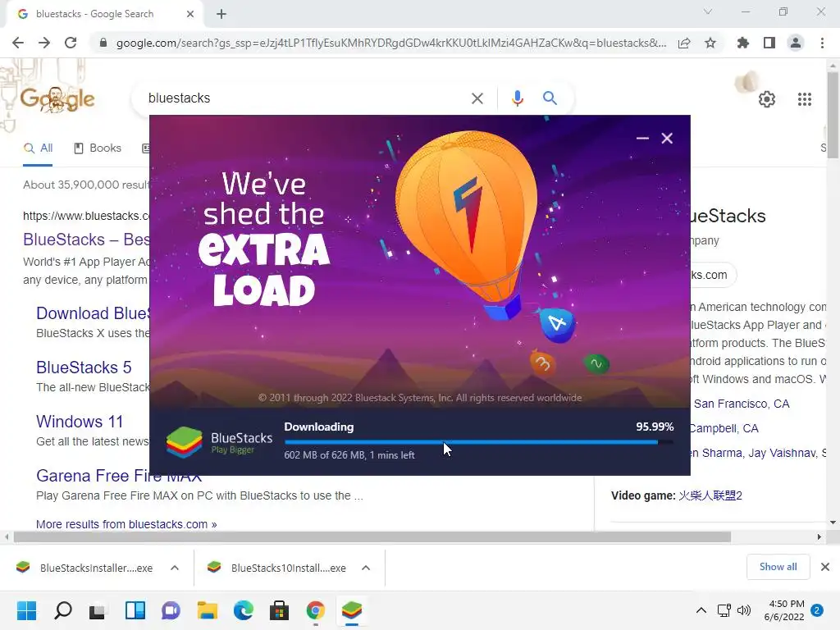Open the BlueStacks 5 result link
Image resolution: width=840 pixels, height=630 pixels.
tap(84, 367)
